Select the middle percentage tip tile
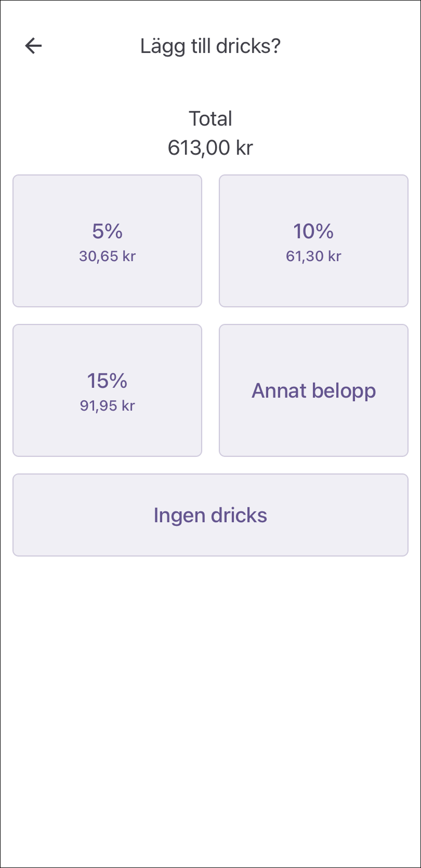The image size is (421, 868). 313,241
